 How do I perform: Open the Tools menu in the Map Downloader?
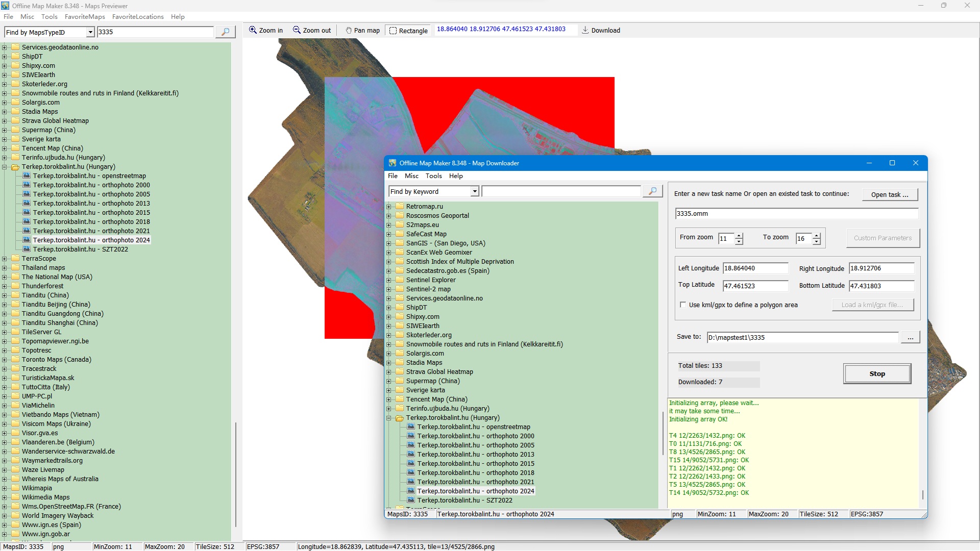tap(433, 176)
